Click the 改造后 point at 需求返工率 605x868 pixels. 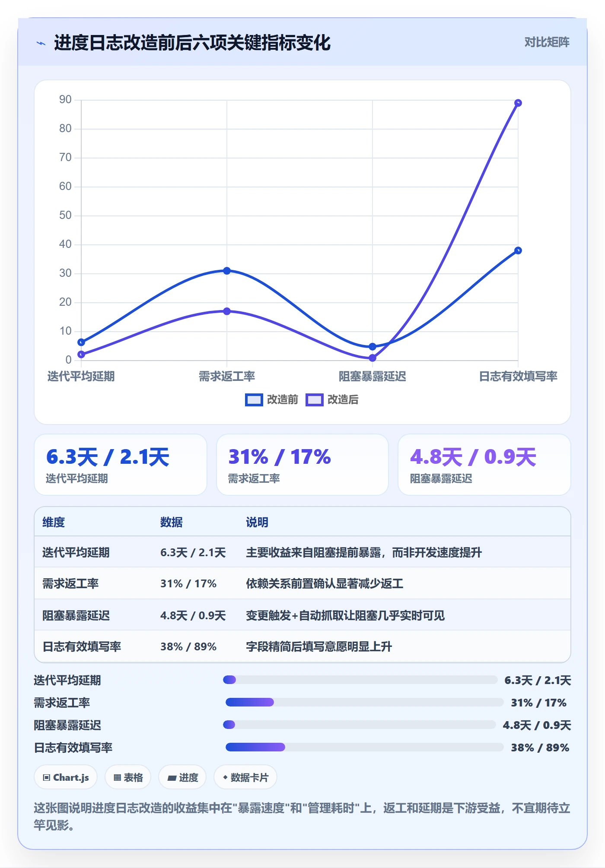coord(227,311)
